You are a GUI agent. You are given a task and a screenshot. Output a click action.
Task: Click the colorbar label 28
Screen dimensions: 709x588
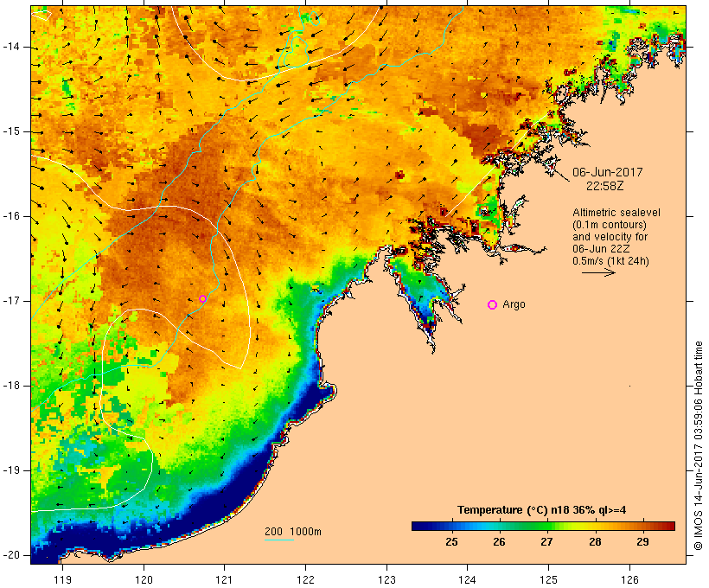pyautogui.click(x=595, y=542)
